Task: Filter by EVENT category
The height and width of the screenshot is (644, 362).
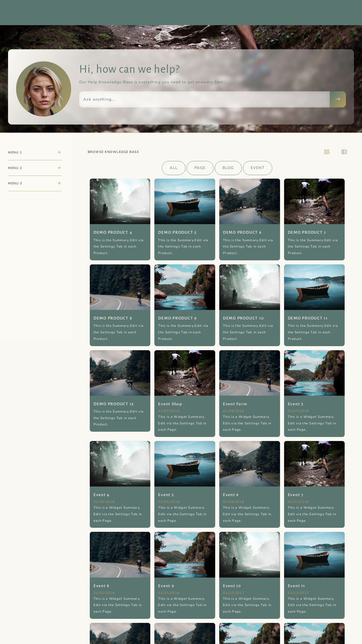Action: point(257,168)
